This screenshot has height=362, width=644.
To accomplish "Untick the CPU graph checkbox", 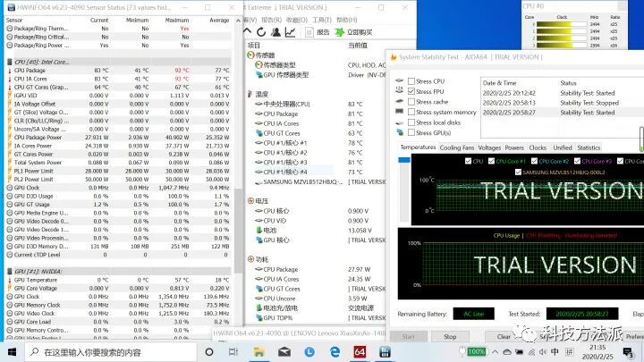I will click(x=468, y=161).
